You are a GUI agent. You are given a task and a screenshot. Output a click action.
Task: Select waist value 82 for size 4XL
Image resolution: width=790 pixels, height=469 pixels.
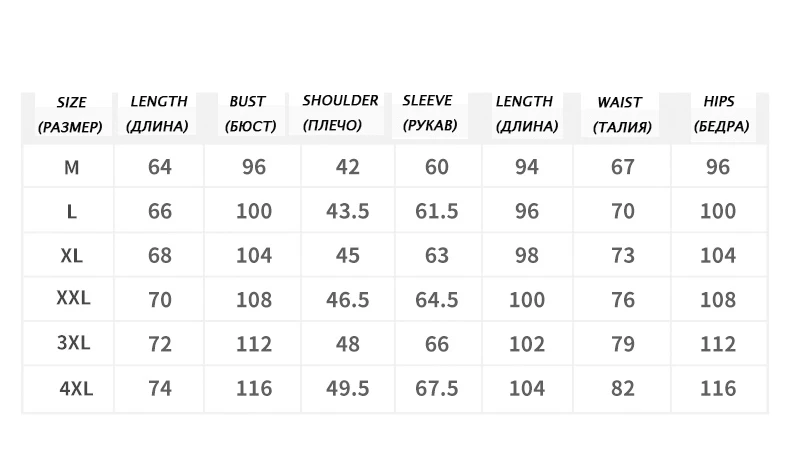click(x=623, y=388)
